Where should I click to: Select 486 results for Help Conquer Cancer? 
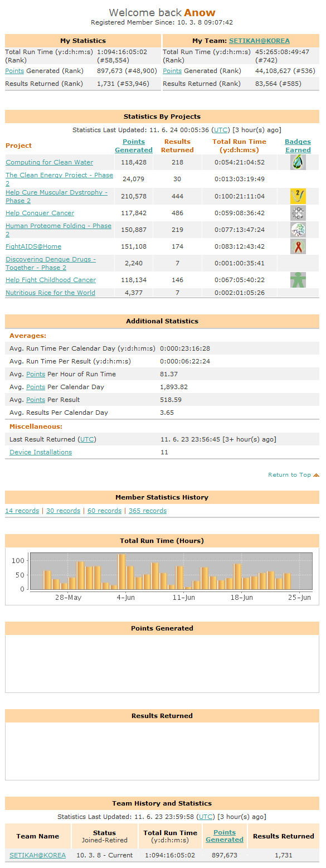click(x=177, y=213)
